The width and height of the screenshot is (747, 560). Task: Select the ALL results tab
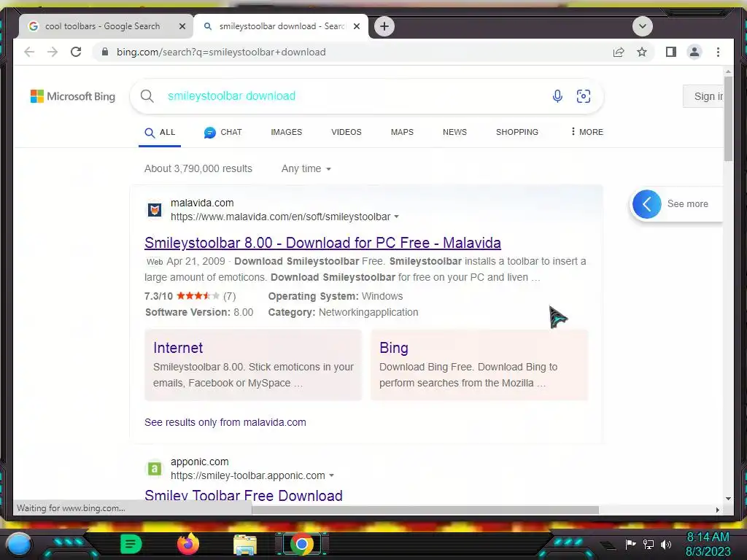[x=160, y=133]
